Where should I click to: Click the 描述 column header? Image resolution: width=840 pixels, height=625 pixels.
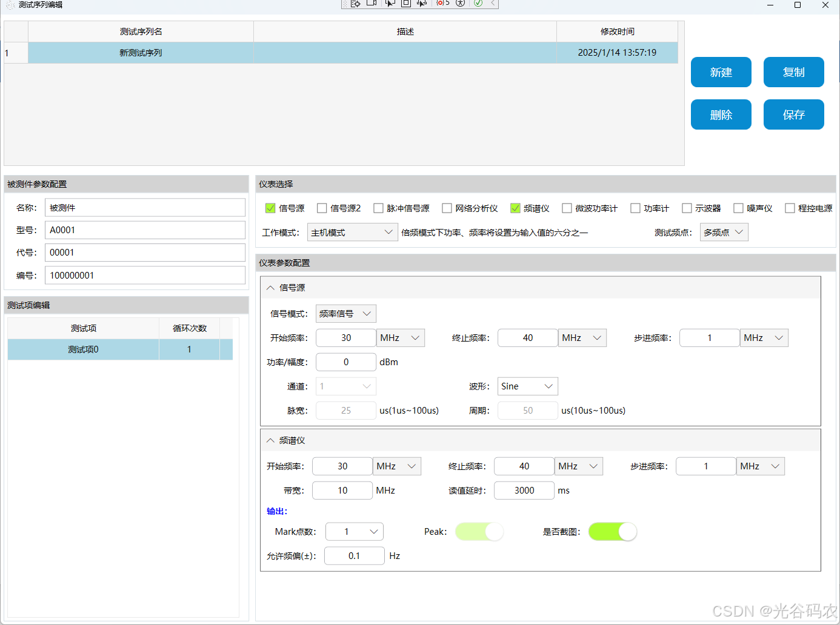tap(405, 31)
